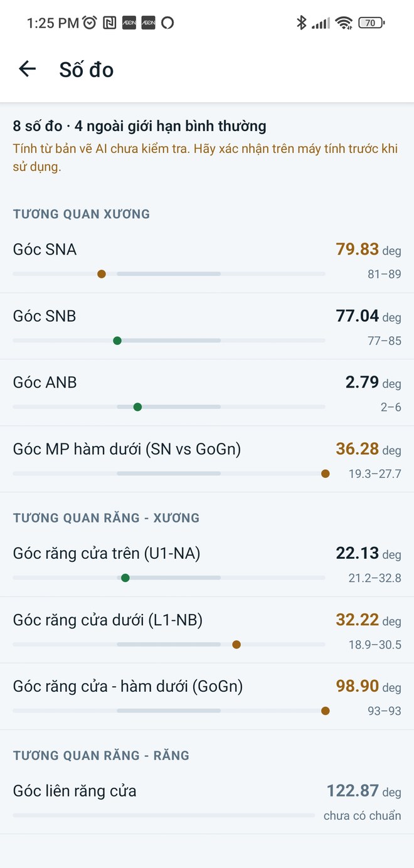
Task: Tap the Wi-Fi status icon
Action: 344,23
